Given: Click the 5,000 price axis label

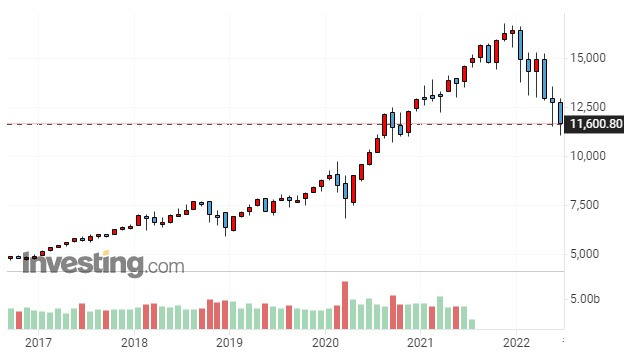Looking at the screenshot, I should coord(584,254).
